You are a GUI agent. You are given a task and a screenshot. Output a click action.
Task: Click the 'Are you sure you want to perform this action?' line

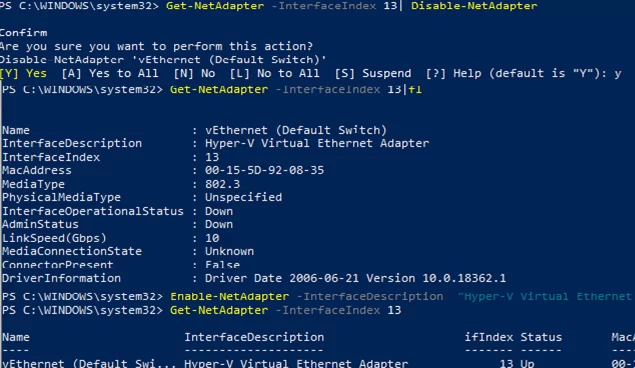[156, 46]
